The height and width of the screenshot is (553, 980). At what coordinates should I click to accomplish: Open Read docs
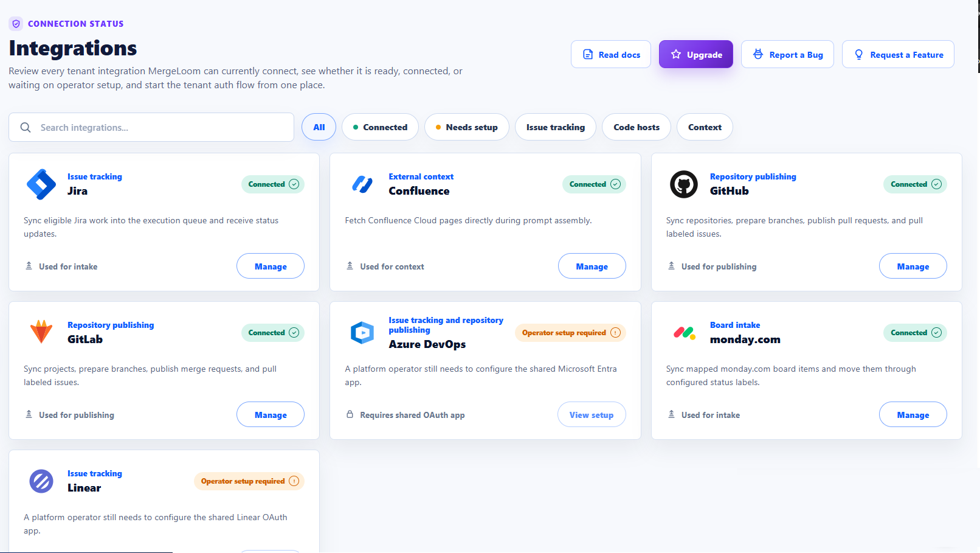click(611, 54)
